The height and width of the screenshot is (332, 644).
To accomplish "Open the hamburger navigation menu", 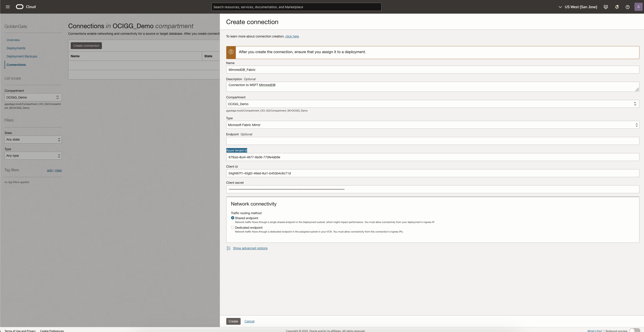I will pyautogui.click(x=8, y=7).
